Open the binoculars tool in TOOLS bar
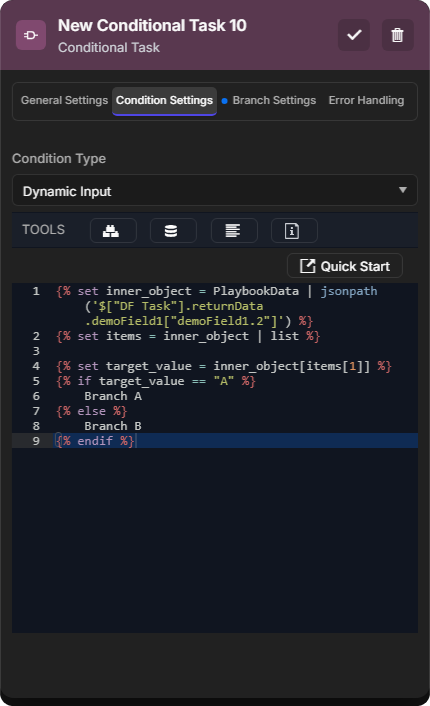430x706 pixels. pyautogui.click(x=113, y=231)
